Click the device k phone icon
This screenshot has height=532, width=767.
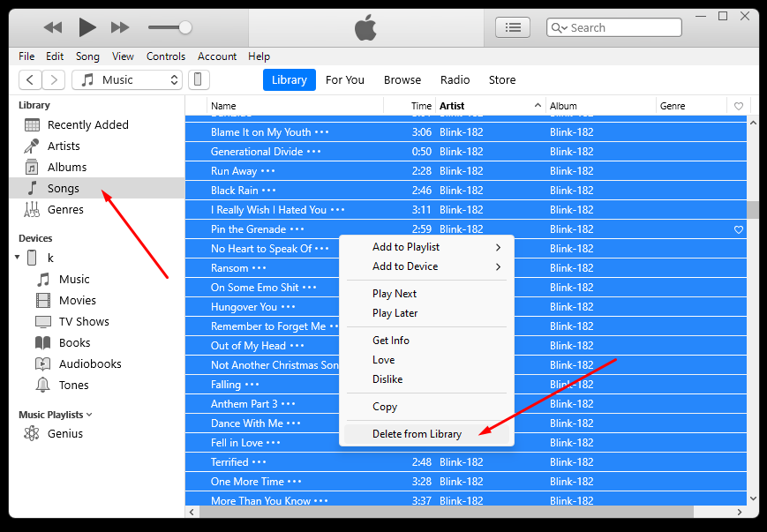[x=32, y=258]
